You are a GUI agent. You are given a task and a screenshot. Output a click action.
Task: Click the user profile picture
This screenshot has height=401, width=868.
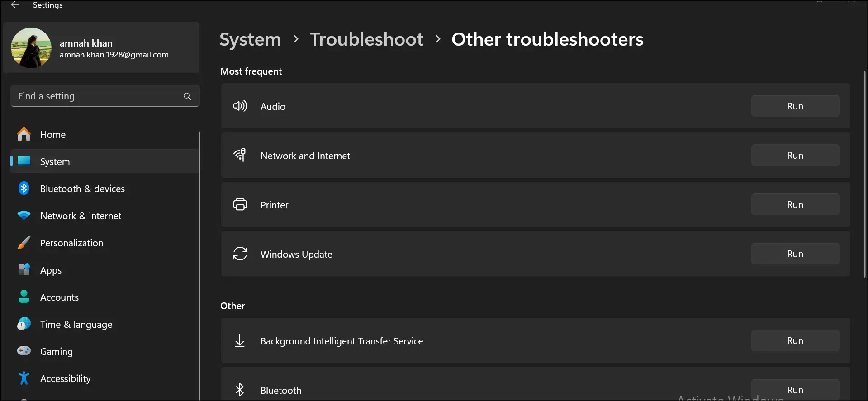[31, 48]
